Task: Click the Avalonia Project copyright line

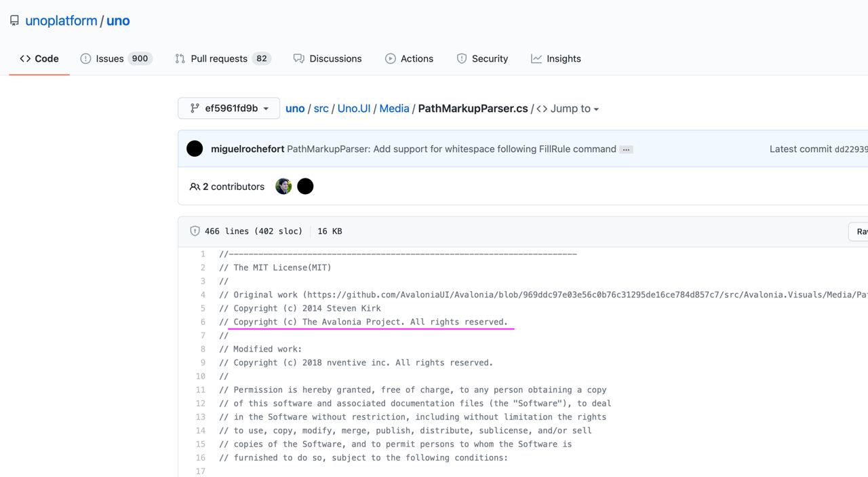Action: click(363, 322)
